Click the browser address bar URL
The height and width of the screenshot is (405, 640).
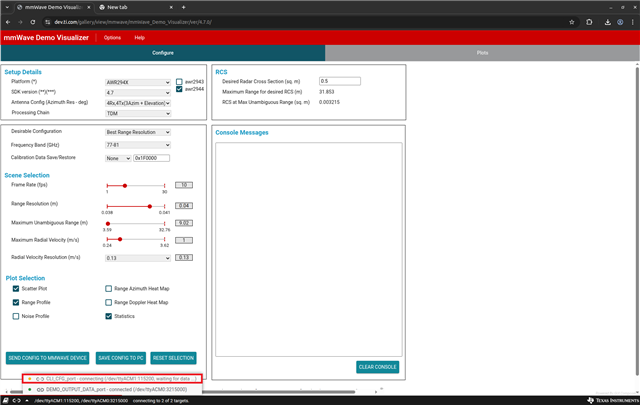[133, 22]
